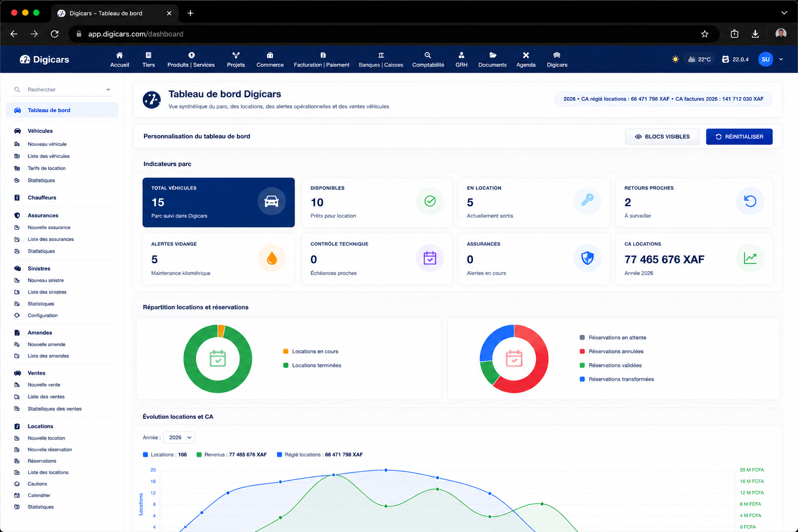
Task: Open Liste des véhicules in sidebar
Action: coord(49,156)
